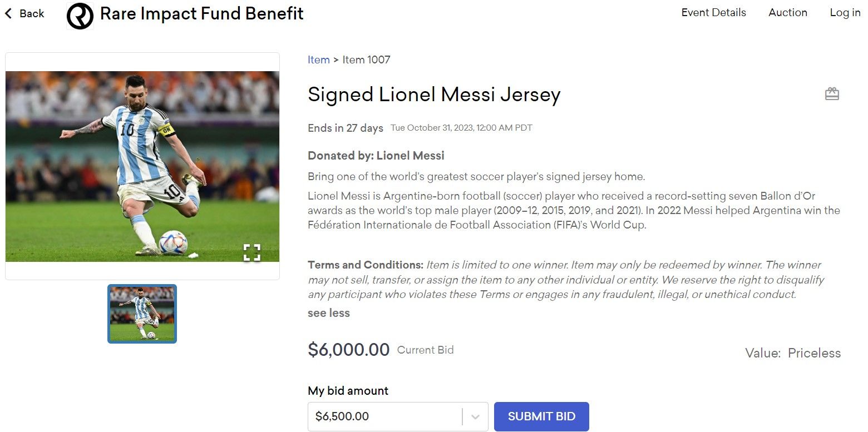This screenshot has width=868, height=432.
Task: Click the Signed Lionel Messi Jersey title
Action: pyautogui.click(x=434, y=95)
